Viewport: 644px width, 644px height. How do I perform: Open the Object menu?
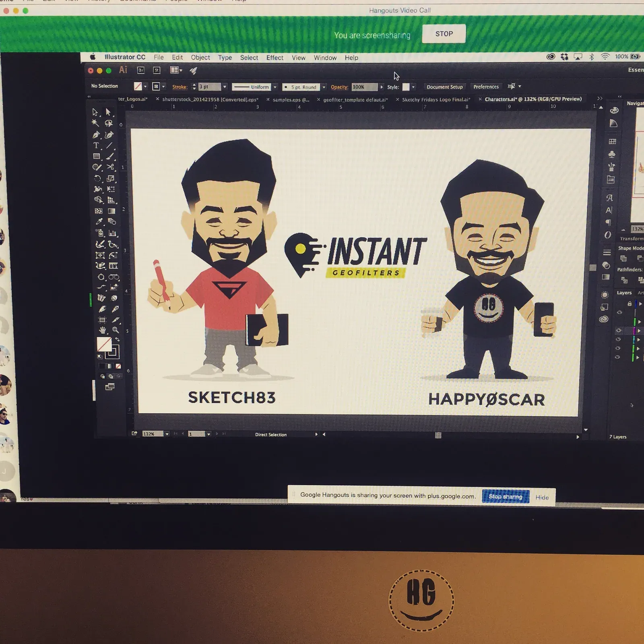point(200,58)
